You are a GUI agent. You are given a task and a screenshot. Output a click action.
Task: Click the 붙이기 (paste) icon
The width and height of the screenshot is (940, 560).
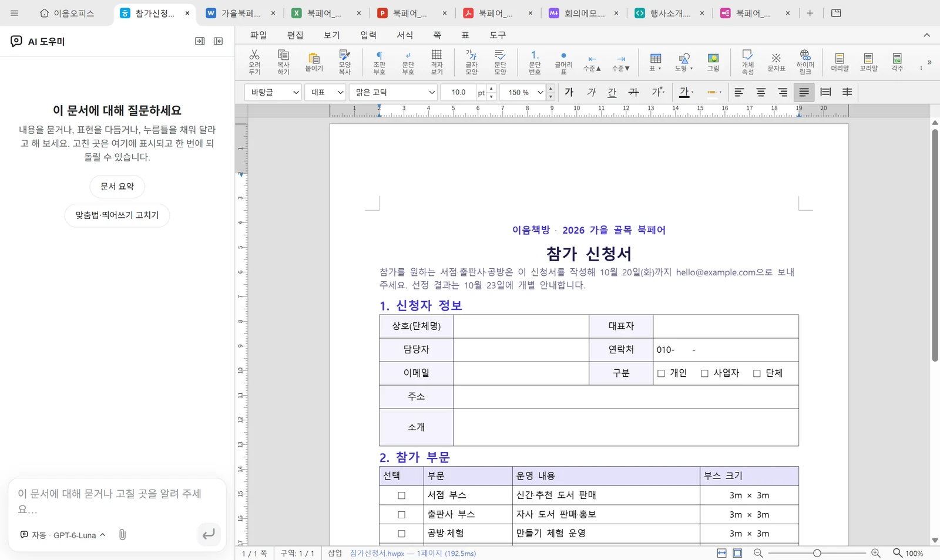tap(314, 62)
